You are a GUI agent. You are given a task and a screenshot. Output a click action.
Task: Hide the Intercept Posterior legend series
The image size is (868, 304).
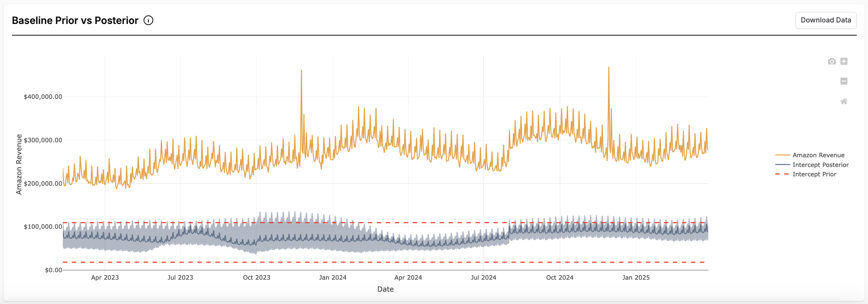click(x=820, y=165)
